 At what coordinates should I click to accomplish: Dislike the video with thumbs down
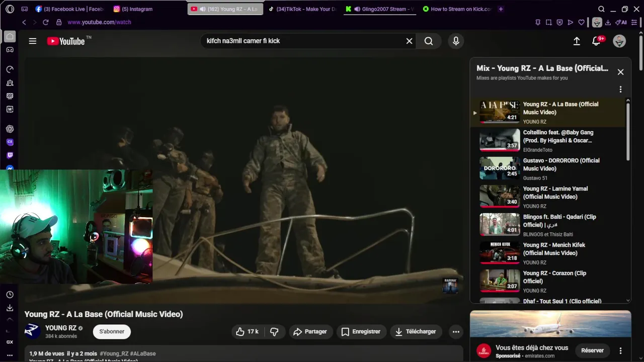tap(274, 331)
